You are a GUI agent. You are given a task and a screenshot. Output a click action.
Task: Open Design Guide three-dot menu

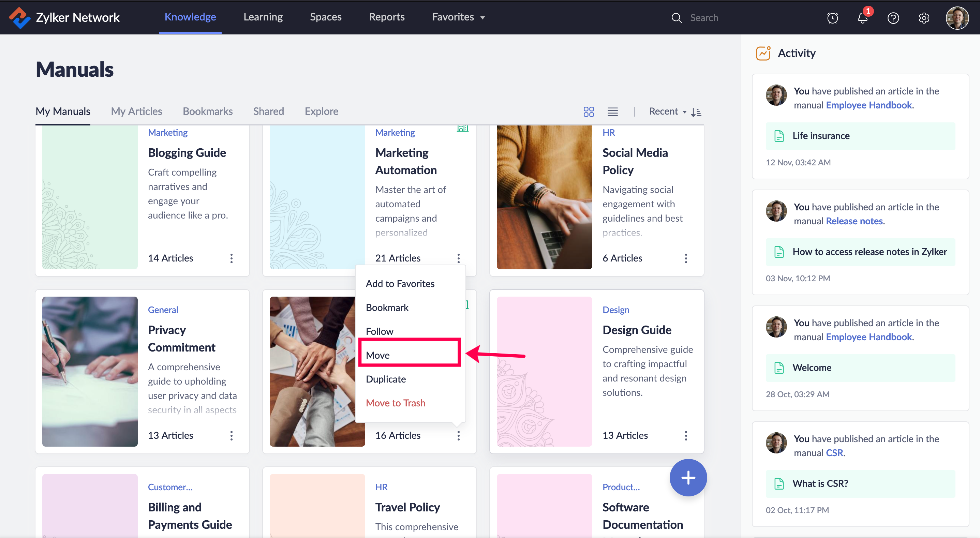tap(685, 436)
